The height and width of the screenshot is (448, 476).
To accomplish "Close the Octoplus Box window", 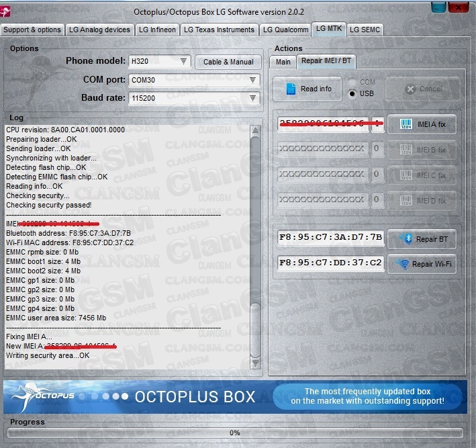I will click(x=458, y=7).
